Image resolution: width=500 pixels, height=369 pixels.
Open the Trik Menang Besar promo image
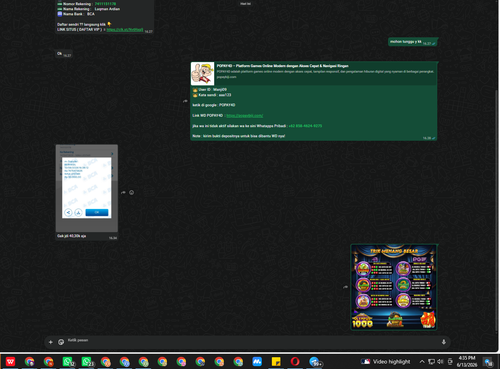click(394, 287)
